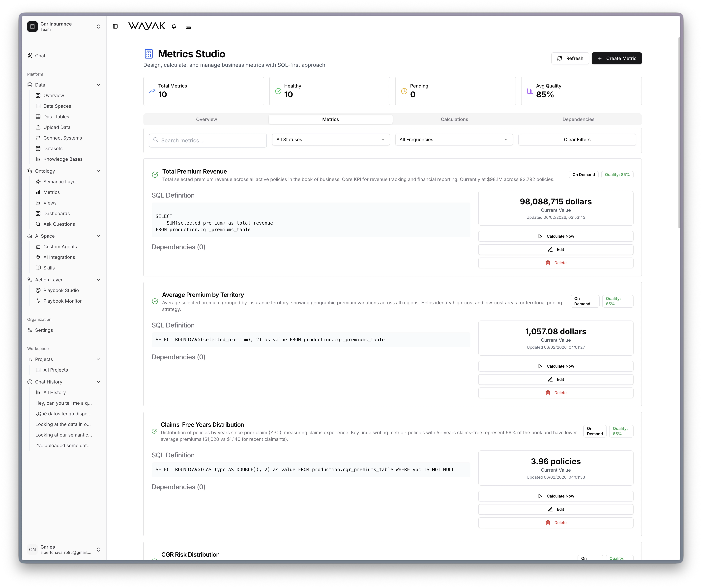This screenshot has height=588, width=702.
Task: Switch to the Dependencies tab
Action: 578,119
